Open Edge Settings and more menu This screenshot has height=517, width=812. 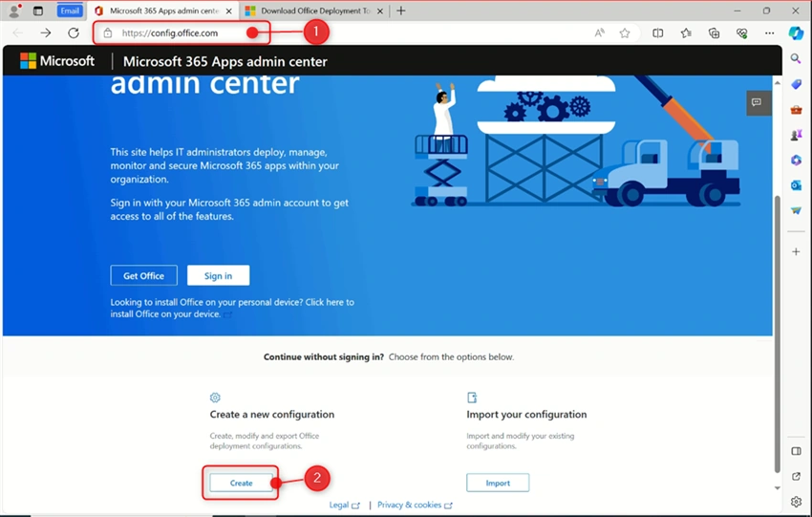(770, 33)
